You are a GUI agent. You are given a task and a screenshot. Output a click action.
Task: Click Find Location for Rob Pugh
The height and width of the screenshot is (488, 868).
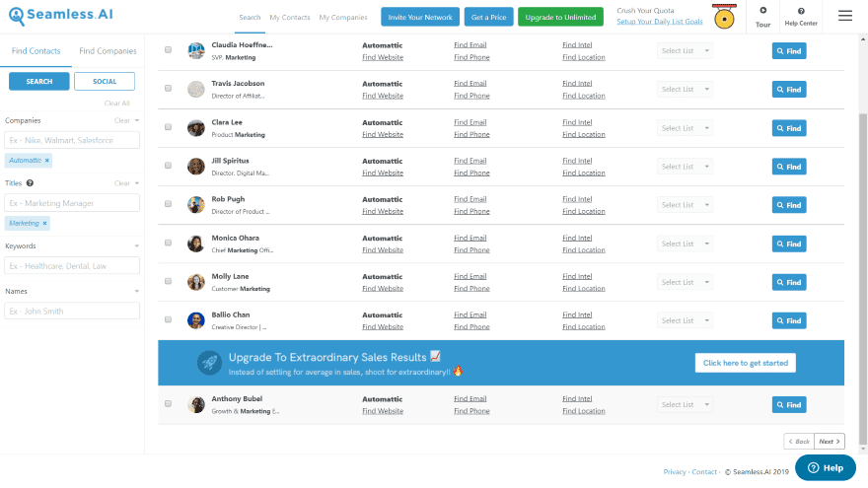point(584,211)
